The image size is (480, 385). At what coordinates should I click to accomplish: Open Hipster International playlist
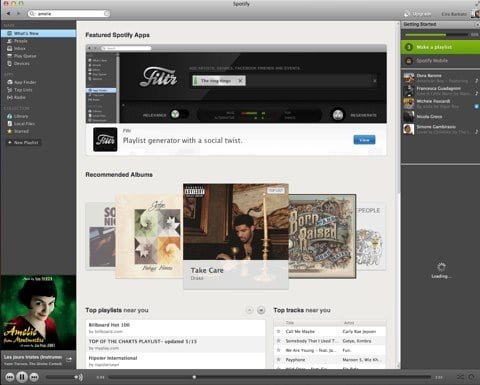click(x=175, y=361)
